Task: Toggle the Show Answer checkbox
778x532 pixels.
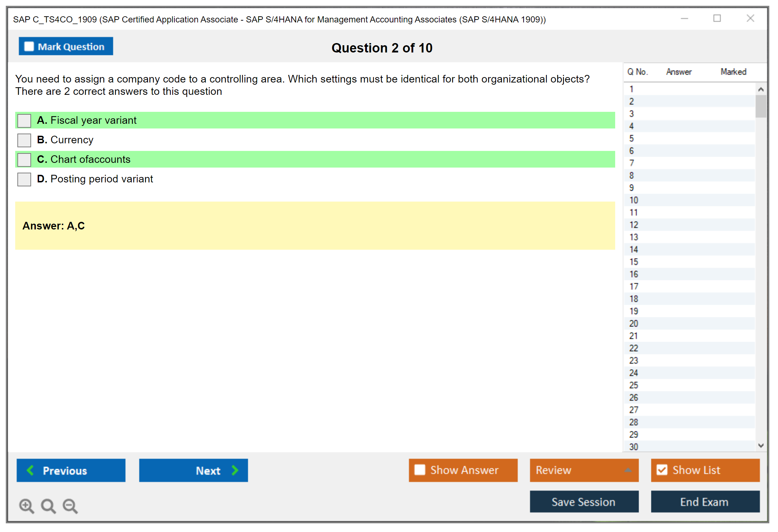Action: tap(420, 470)
